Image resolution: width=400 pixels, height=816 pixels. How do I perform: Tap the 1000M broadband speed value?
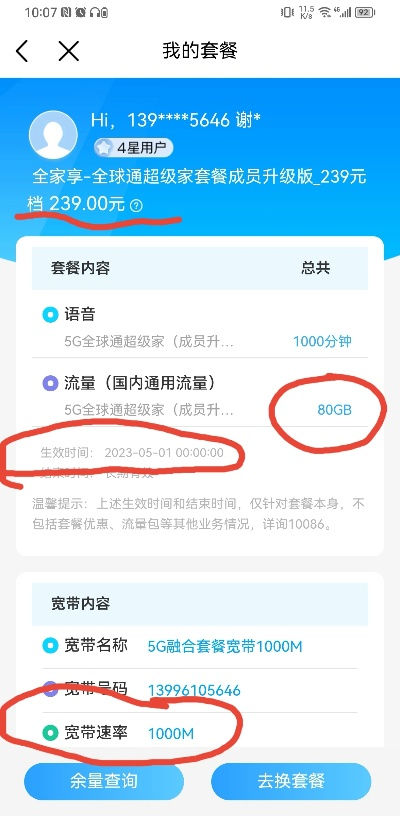point(171,734)
